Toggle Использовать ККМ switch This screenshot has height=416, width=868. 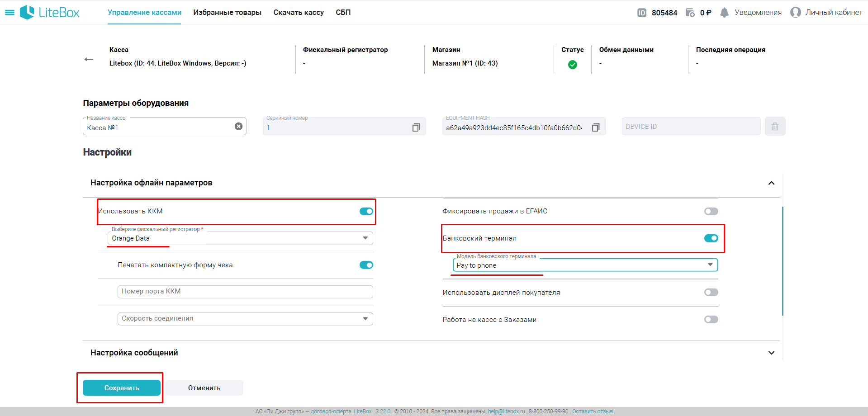click(366, 211)
